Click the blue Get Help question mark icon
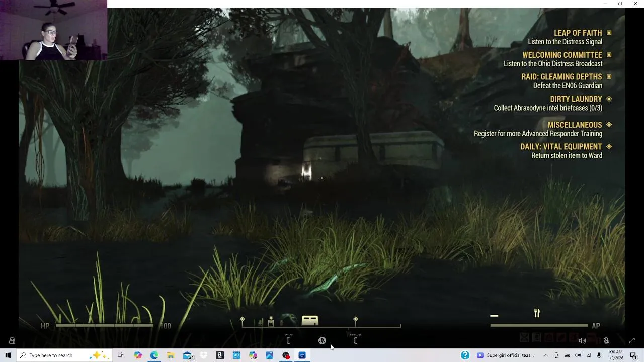 coord(465,355)
